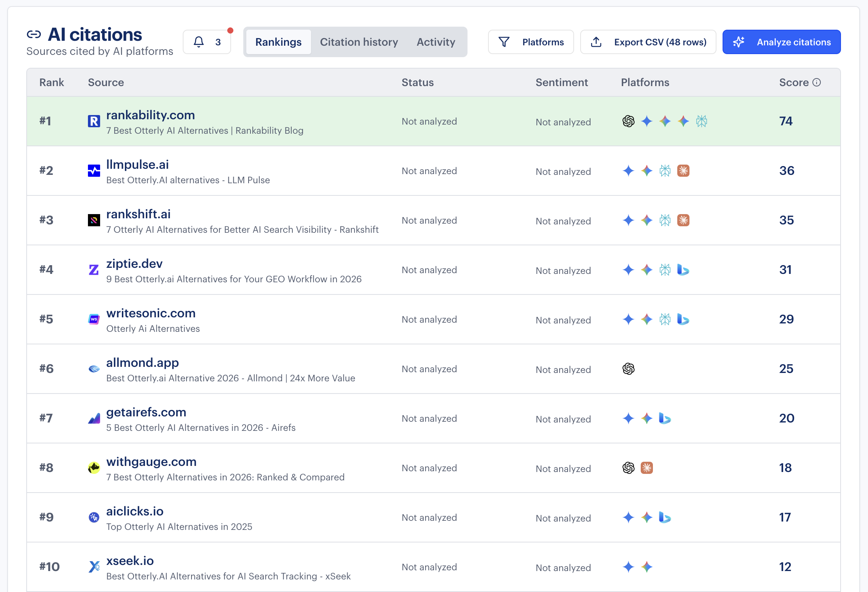
Task: Export the 48 rows as CSV
Action: 648,42
